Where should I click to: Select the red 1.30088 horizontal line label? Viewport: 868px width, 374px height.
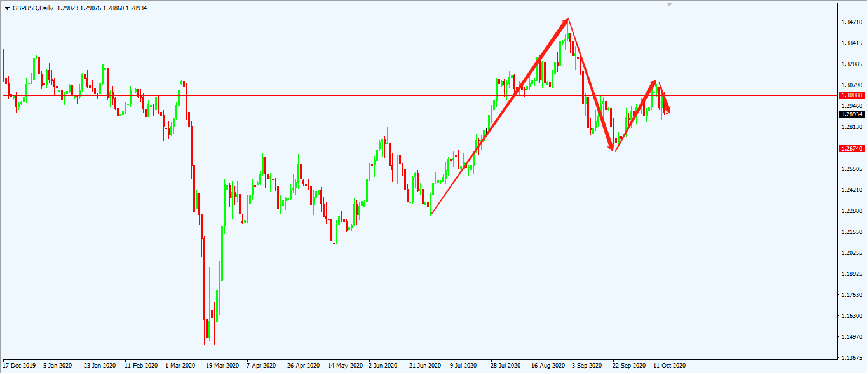pyautogui.click(x=851, y=95)
